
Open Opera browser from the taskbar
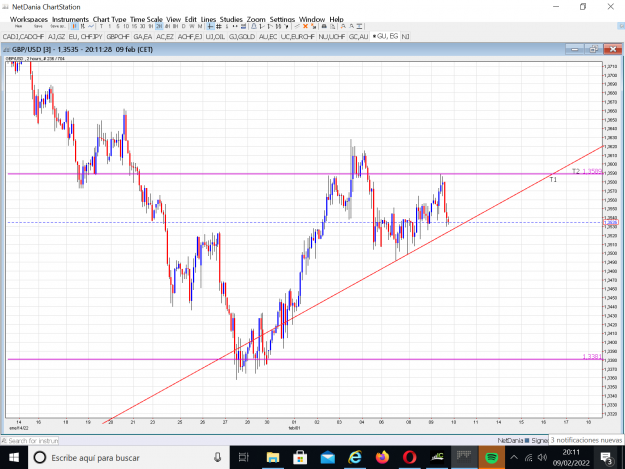pos(409,457)
